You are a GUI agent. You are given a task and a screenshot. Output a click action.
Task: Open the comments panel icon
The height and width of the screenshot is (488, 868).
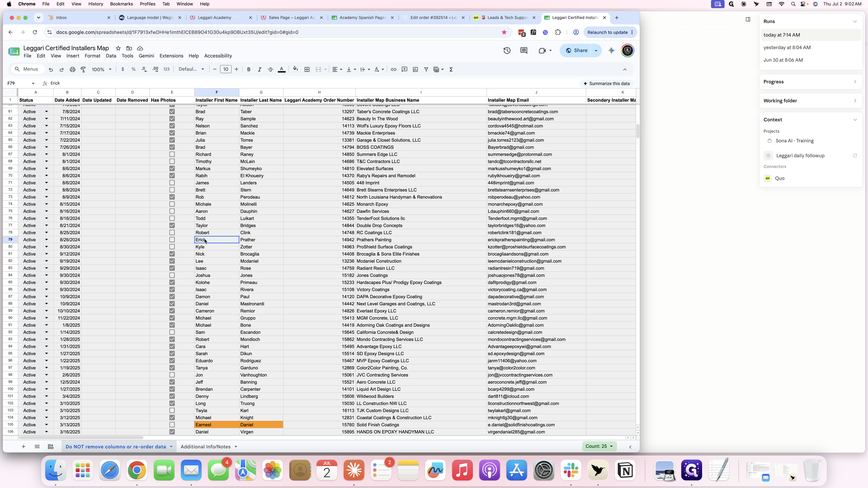click(x=524, y=50)
